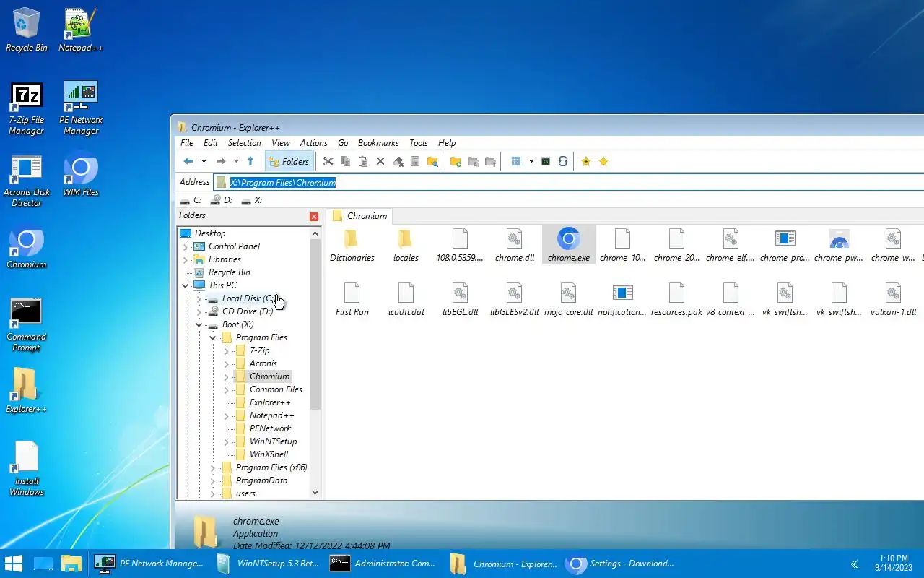Bookmark this tab with star-plus icon

[586, 161]
